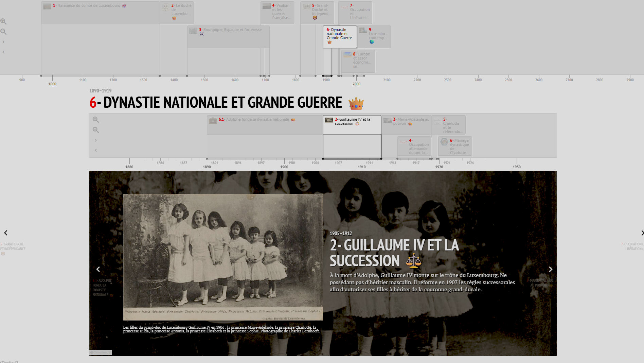Click thumbnail image of era 1 Naissance marker
This screenshot has width=644, height=363.
pos(47,6)
